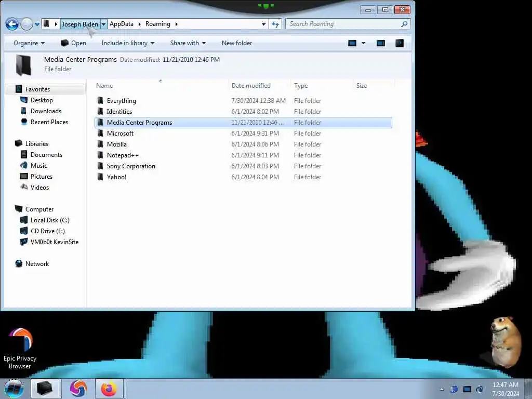Click the taskbar clock showing 12:47 AM
This screenshot has height=399, width=532.
(506, 389)
